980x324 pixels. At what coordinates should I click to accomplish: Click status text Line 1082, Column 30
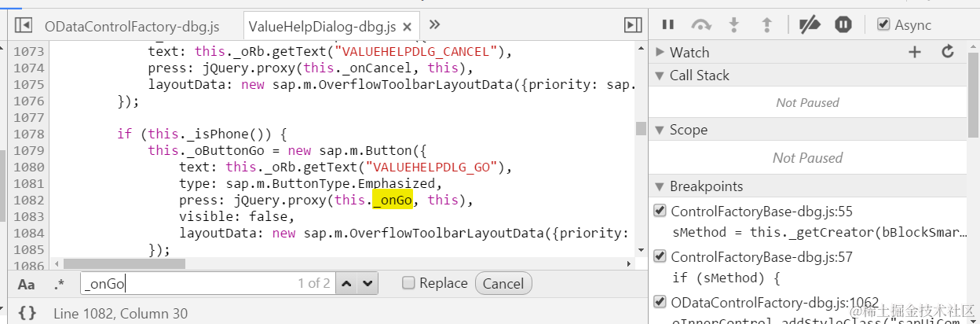pos(120,313)
